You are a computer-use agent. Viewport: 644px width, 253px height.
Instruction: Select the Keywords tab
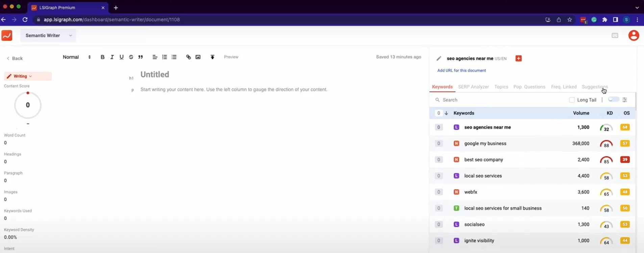click(x=442, y=87)
